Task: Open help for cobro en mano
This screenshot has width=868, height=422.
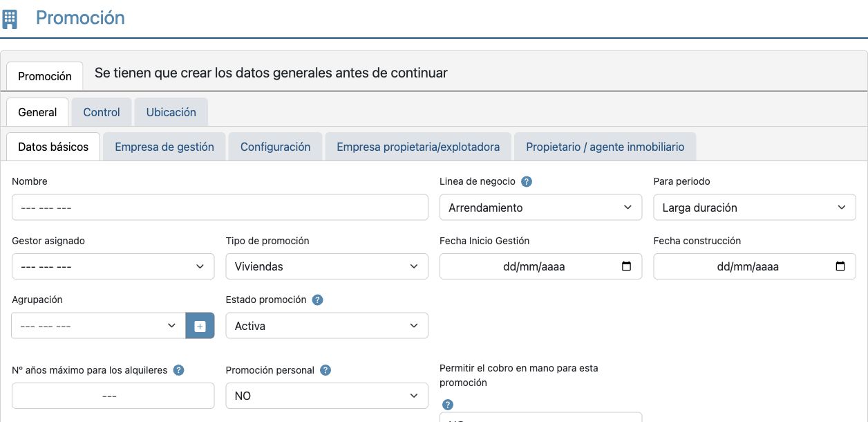Action: 447,405
